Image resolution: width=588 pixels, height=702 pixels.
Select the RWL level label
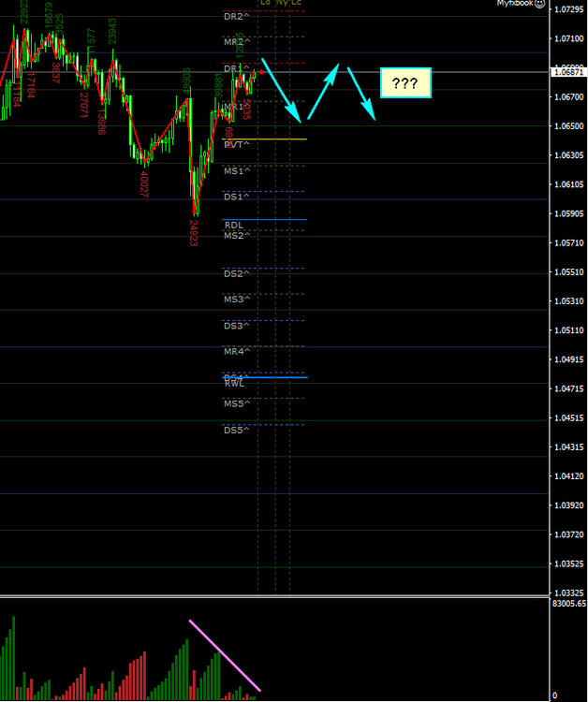point(234,384)
